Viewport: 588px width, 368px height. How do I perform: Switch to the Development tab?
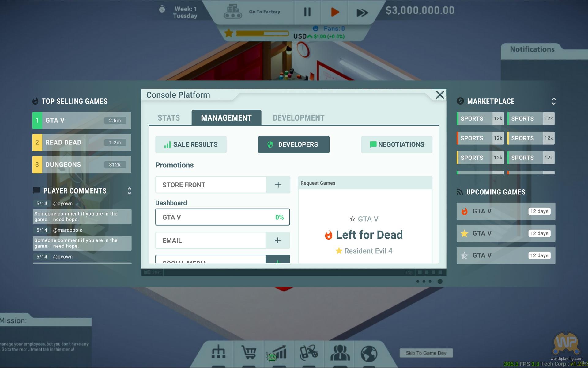pos(298,118)
